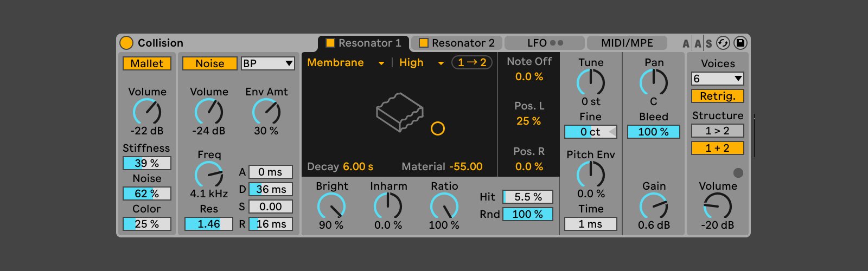Click the Attack 0 ms field
868x271 pixels.
pos(271,172)
